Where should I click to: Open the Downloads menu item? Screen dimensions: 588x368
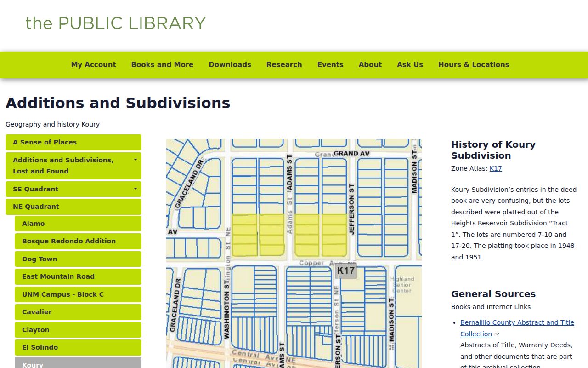[230, 65]
